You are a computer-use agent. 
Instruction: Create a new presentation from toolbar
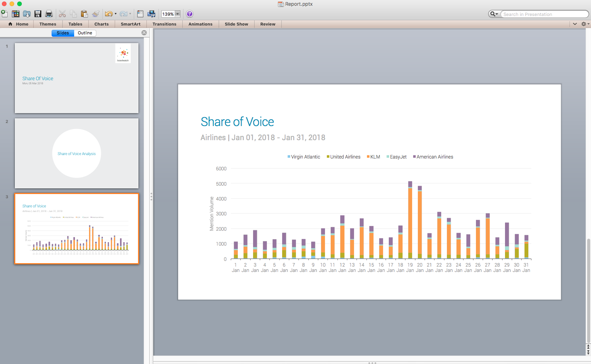pos(4,14)
